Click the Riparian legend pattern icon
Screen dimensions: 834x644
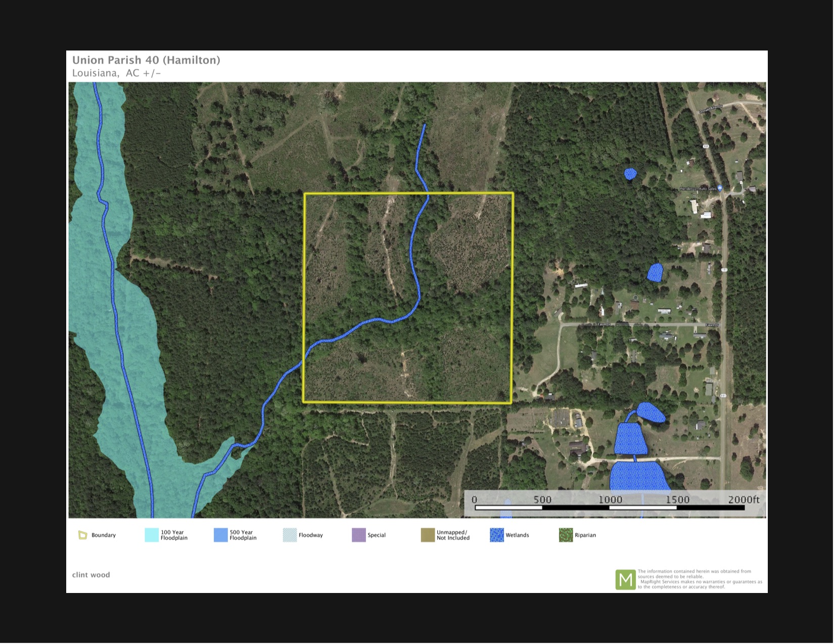566,535
